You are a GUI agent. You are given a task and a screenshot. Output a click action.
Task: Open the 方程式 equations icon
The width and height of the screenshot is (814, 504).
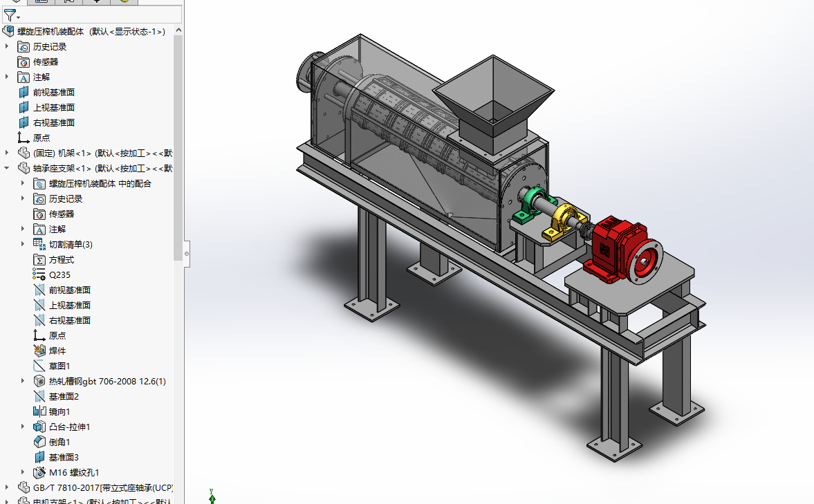coord(39,259)
